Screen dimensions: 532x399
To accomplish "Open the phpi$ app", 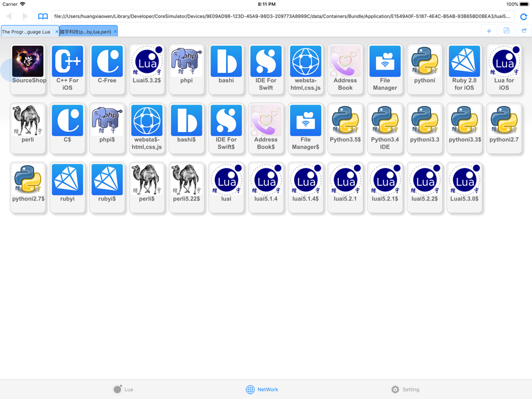I will pyautogui.click(x=107, y=128).
